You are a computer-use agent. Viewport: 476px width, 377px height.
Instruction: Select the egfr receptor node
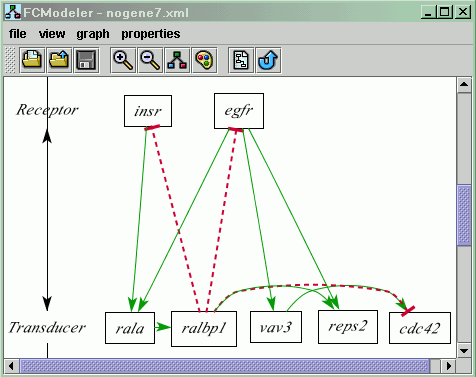click(239, 111)
